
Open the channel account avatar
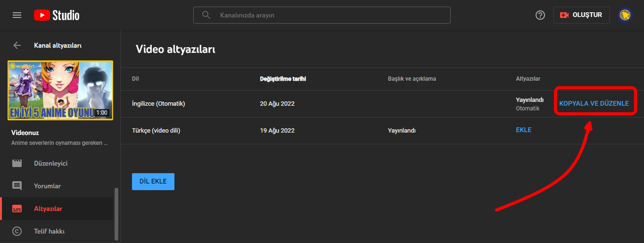point(625,15)
